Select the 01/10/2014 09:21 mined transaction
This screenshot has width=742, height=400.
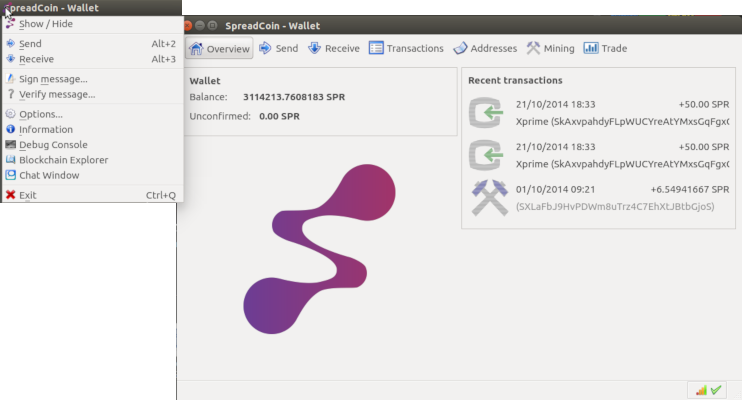pos(599,198)
